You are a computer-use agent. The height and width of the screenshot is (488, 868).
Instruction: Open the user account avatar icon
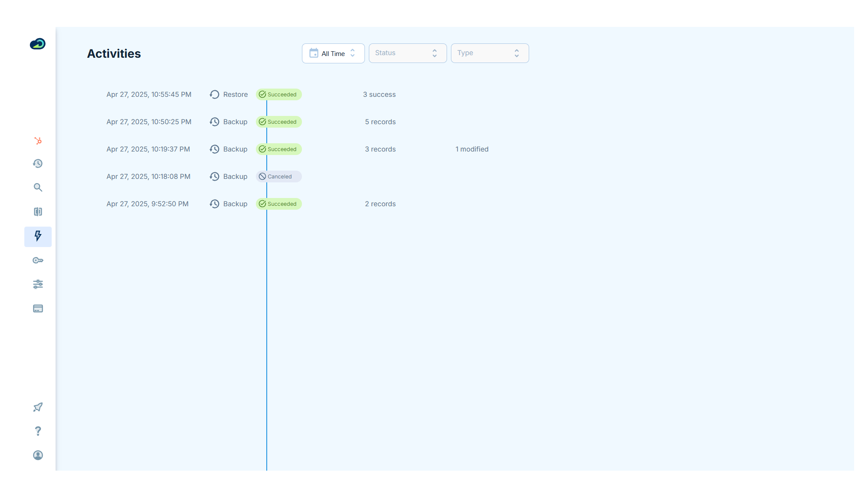[x=38, y=455]
